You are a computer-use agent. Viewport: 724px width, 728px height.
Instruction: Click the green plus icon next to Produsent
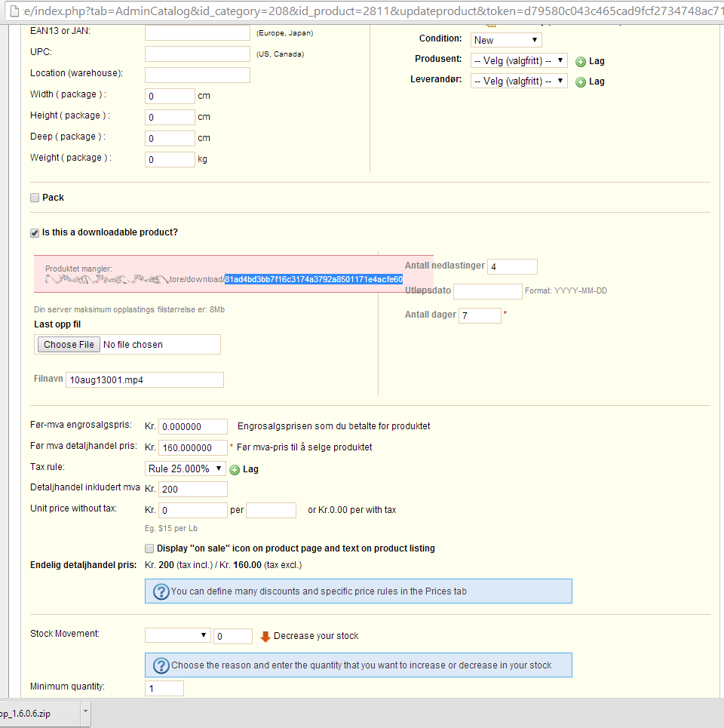point(580,62)
